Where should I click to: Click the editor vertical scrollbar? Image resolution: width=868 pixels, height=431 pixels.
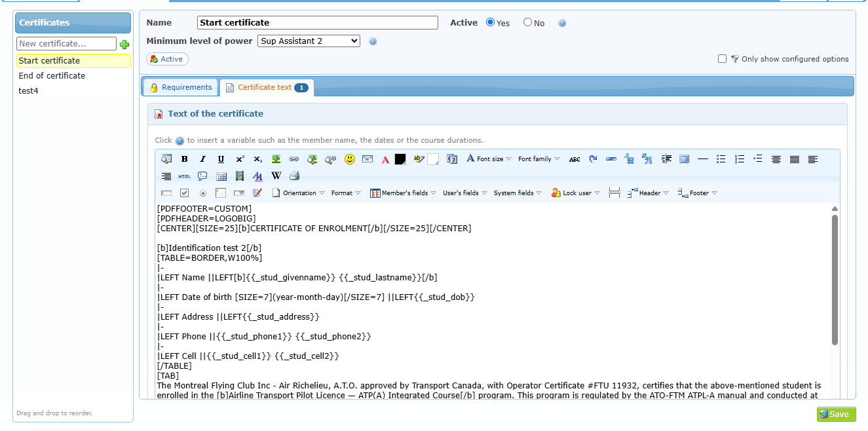(835, 280)
